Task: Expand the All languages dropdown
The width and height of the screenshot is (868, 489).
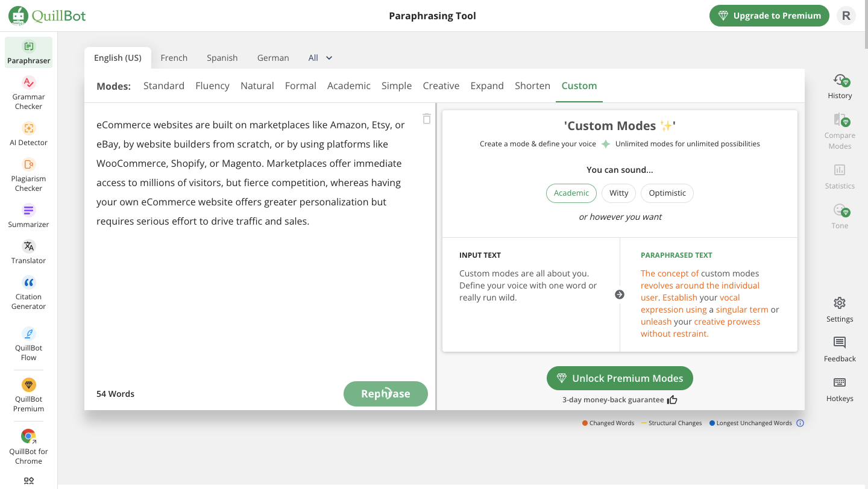Action: pyautogui.click(x=321, y=58)
